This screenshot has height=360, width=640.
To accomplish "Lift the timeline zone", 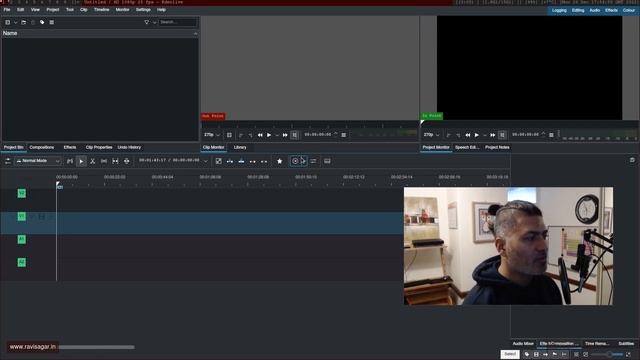I will [x=264, y=161].
